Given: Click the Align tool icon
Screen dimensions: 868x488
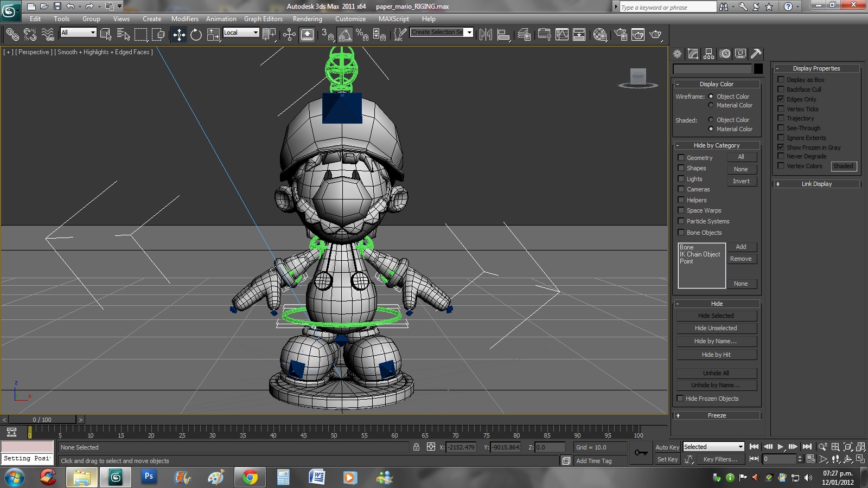Looking at the screenshot, I should tap(503, 35).
